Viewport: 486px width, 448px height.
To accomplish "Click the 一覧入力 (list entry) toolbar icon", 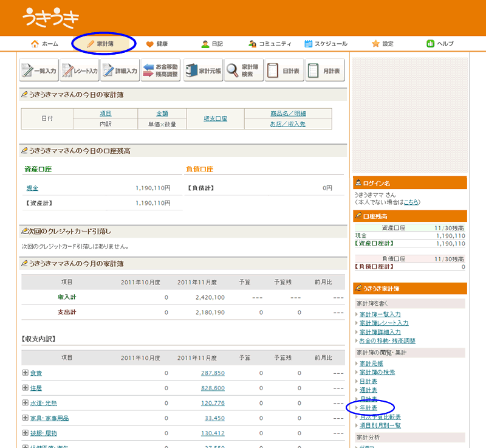I will pyautogui.click(x=39, y=71).
